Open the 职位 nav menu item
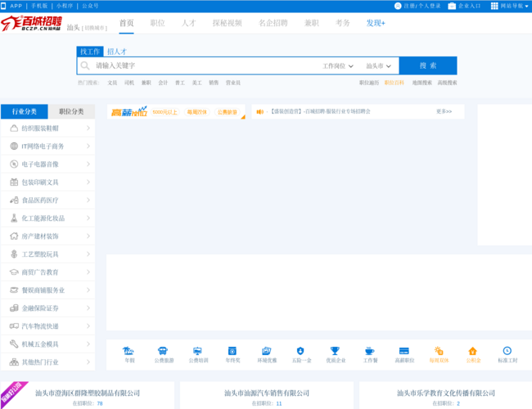The height and width of the screenshot is (409, 532). [157, 23]
